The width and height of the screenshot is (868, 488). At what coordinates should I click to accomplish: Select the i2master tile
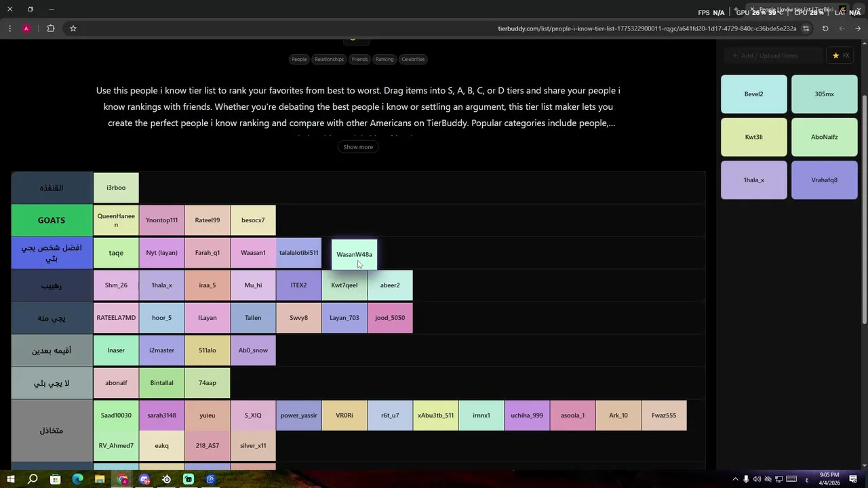coord(161,350)
